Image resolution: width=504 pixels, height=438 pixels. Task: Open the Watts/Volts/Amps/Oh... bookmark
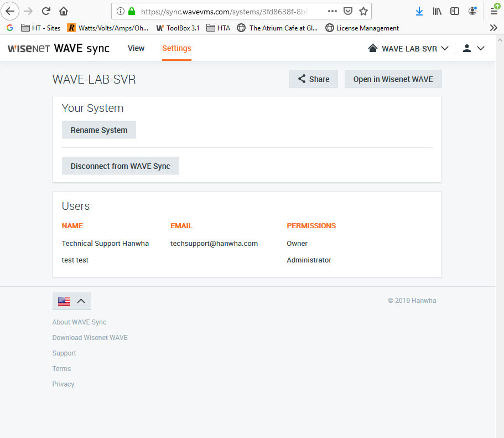(x=108, y=28)
